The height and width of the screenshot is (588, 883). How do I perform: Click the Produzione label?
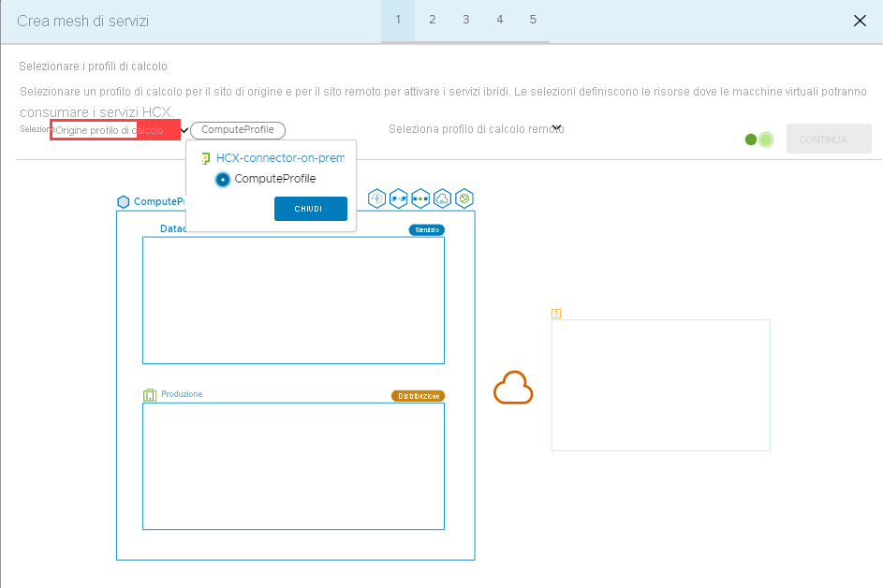coord(182,394)
